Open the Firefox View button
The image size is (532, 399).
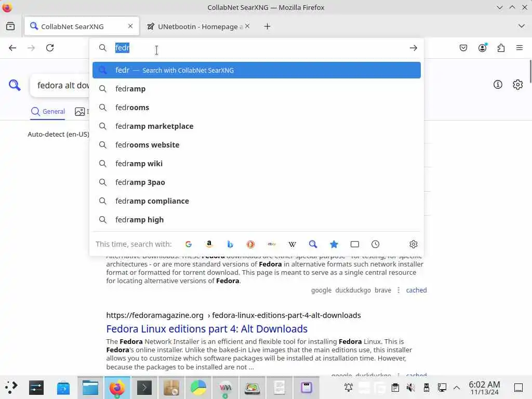point(10,26)
